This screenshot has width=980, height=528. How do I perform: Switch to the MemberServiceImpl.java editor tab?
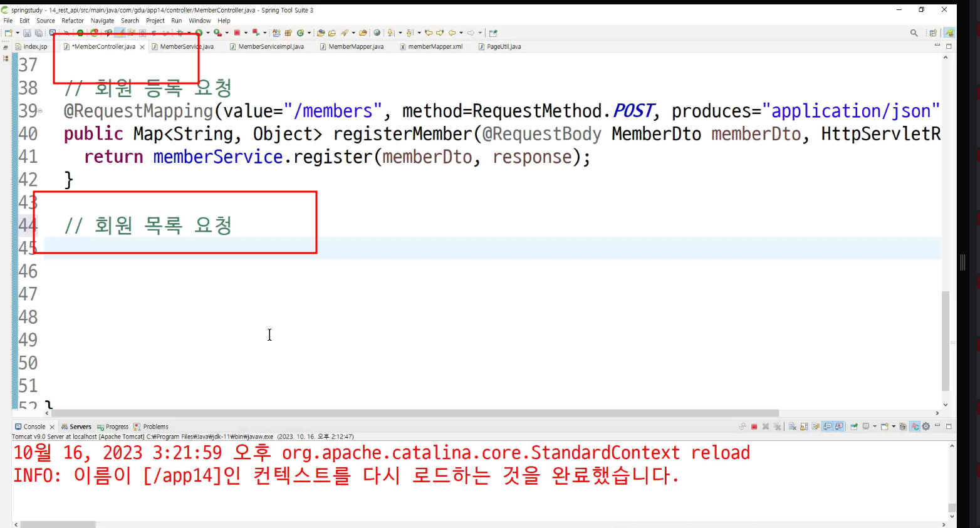[267, 46]
